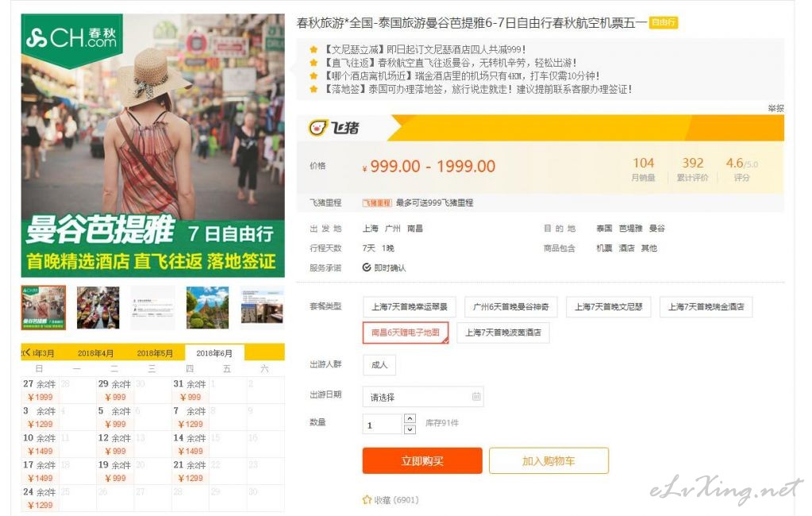Click the main Bangkok Pattaya product image

point(152,145)
